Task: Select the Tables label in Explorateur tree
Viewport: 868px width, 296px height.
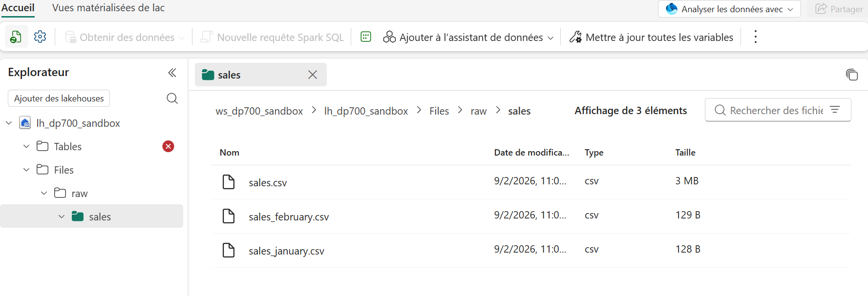Action: 68,146
